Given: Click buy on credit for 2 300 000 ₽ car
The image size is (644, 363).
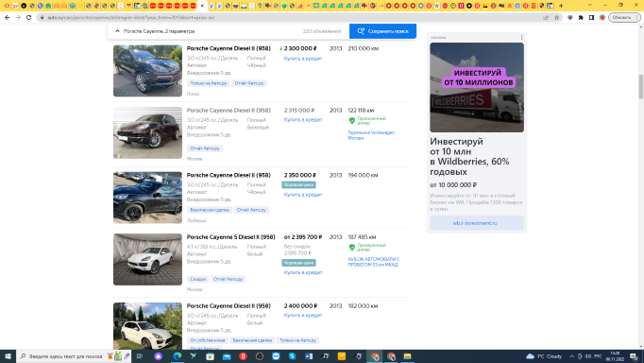Looking at the screenshot, I should click(x=303, y=59).
